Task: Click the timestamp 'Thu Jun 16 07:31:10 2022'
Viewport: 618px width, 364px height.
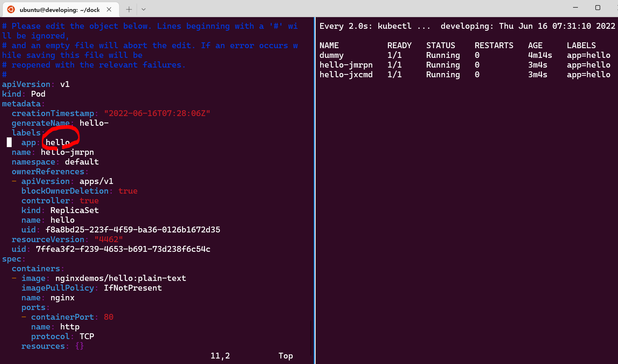Action: tap(557, 26)
